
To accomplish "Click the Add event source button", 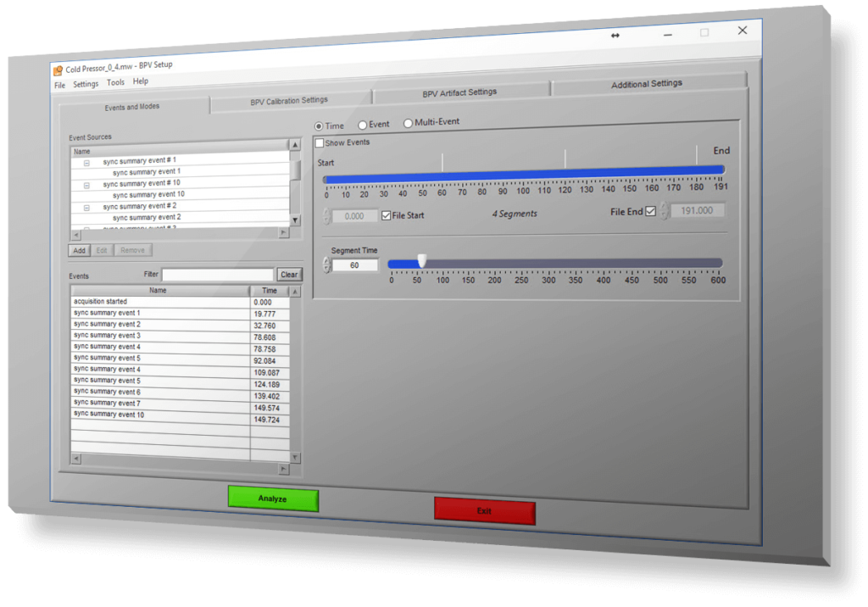I will [x=79, y=250].
